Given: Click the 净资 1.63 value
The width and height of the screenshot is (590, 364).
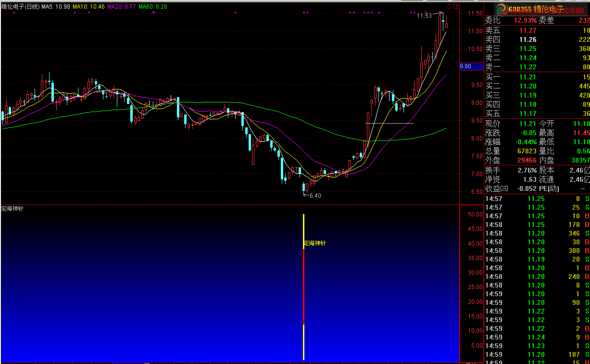Looking at the screenshot, I should (x=530, y=179).
